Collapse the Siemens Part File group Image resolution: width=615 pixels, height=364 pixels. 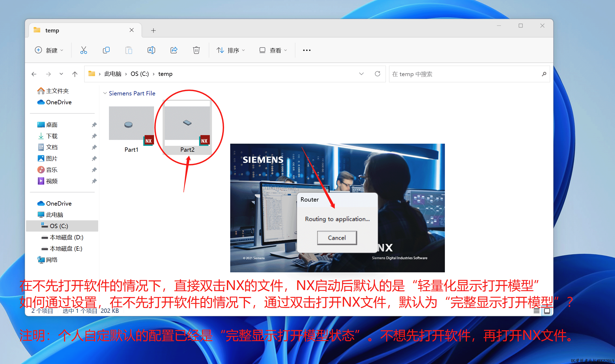pos(105,93)
